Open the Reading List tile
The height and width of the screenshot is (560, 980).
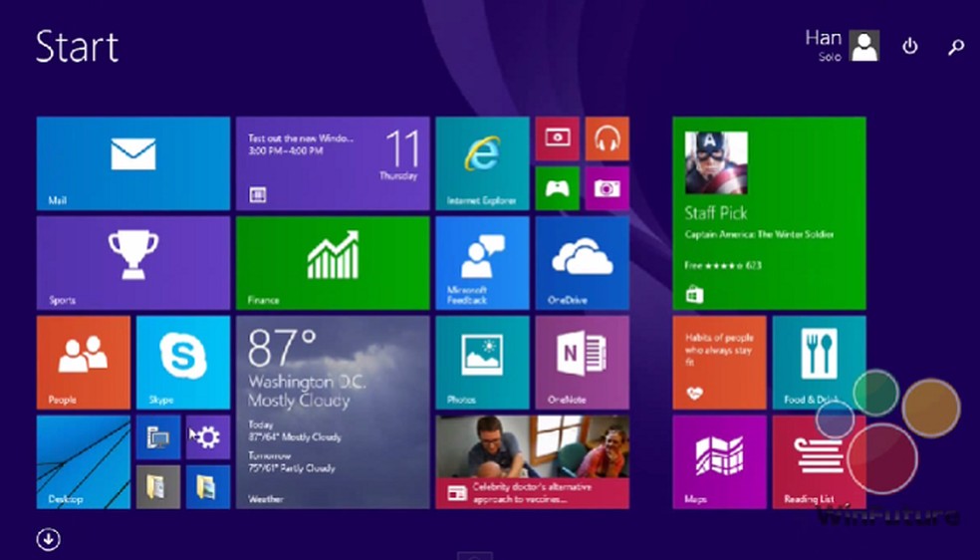click(x=820, y=462)
